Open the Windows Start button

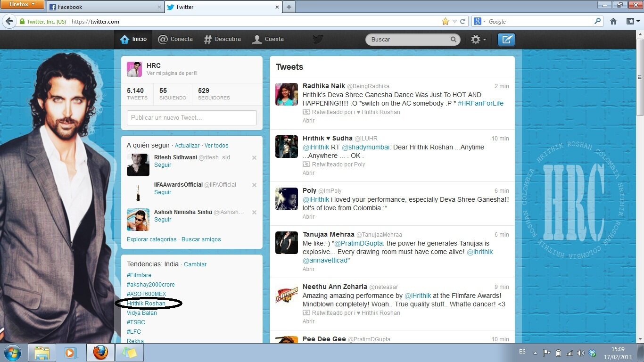click(x=12, y=353)
